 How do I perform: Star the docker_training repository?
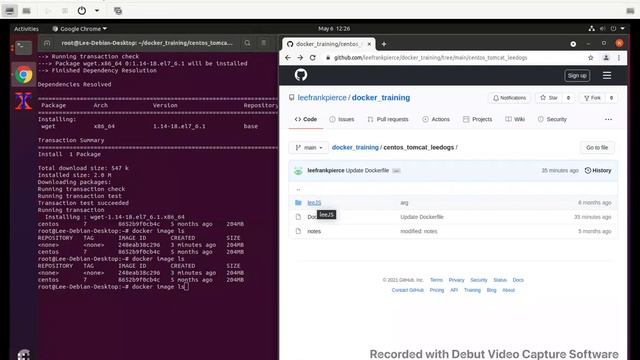549,98
